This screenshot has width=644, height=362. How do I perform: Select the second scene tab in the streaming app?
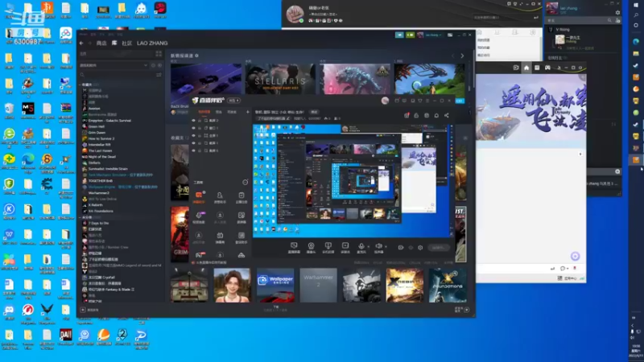click(x=219, y=112)
